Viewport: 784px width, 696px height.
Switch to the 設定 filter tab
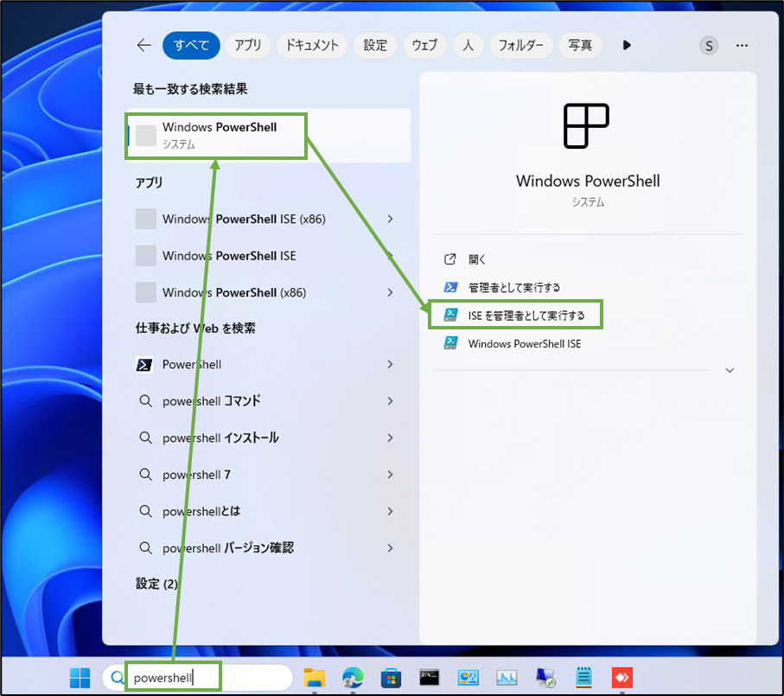coord(375,46)
